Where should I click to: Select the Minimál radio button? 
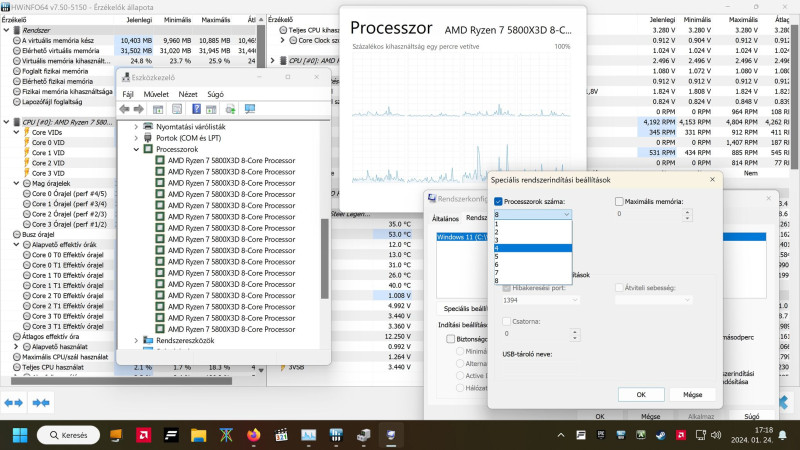click(460, 351)
